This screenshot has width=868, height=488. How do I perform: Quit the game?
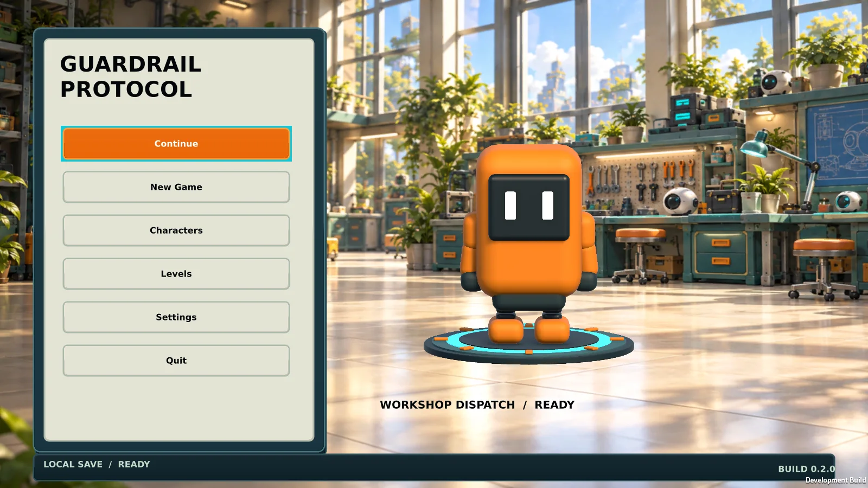(x=176, y=361)
